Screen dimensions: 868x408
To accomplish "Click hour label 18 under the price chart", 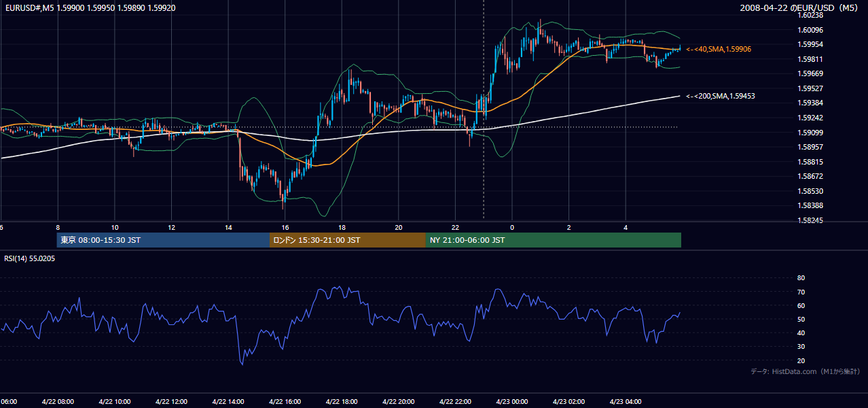I will [x=342, y=227].
